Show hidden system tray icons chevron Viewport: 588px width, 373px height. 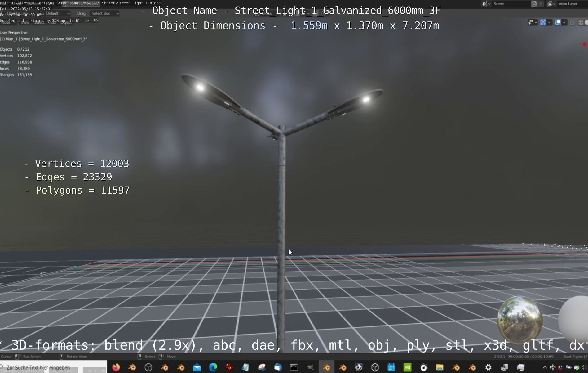click(x=545, y=367)
